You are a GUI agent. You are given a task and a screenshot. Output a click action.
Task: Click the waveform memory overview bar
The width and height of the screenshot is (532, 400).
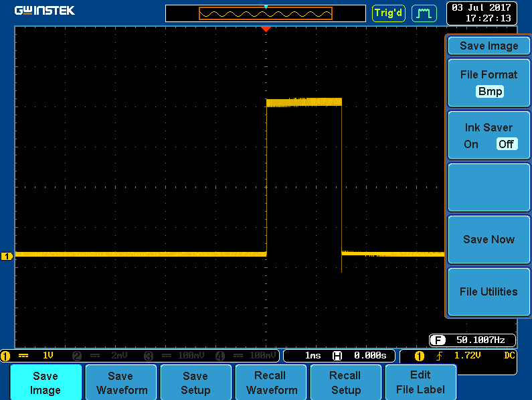(265, 13)
